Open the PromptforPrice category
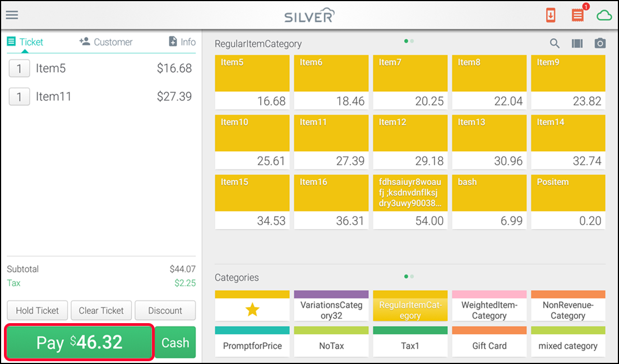This screenshot has height=364, width=619. point(252,342)
